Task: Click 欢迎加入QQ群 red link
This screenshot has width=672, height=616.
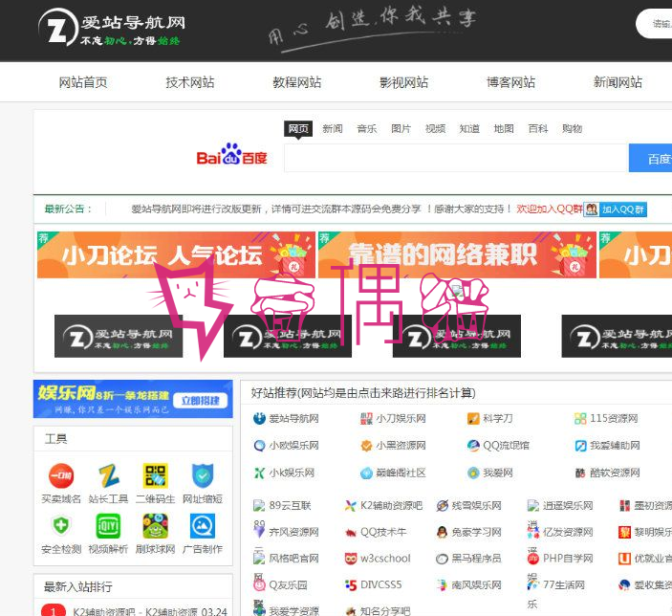Action: click(x=550, y=209)
